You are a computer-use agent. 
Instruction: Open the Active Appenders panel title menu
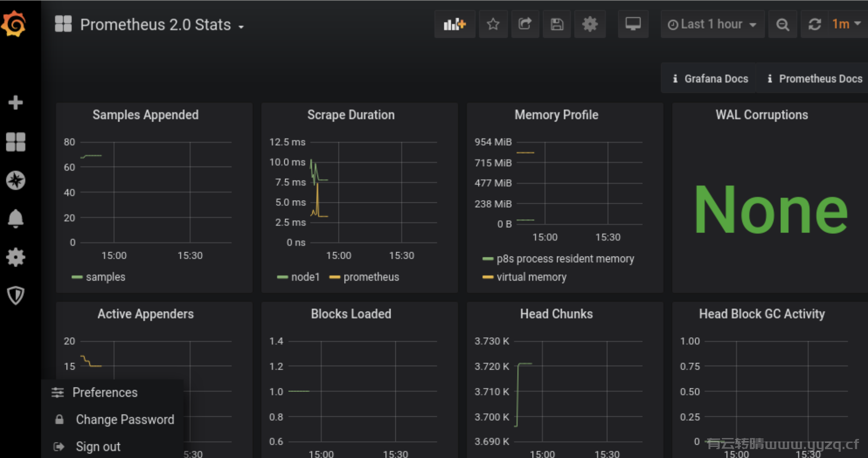[x=146, y=314]
